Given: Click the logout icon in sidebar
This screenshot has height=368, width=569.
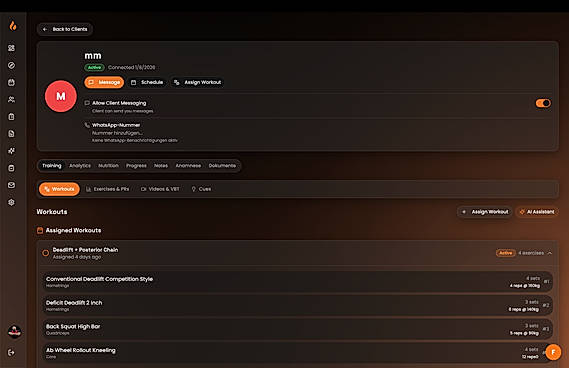Looking at the screenshot, I should pyautogui.click(x=12, y=352).
